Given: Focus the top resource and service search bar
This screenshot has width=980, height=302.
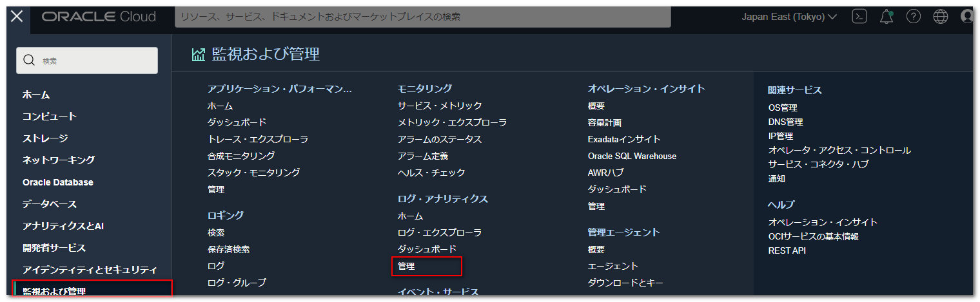Looking at the screenshot, I should [422, 17].
